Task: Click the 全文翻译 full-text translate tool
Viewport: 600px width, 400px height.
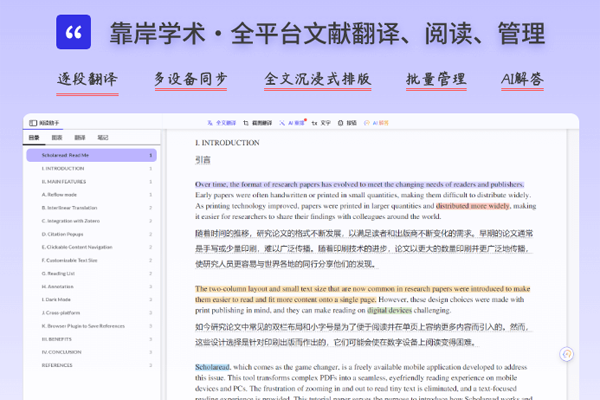Action: (x=222, y=123)
